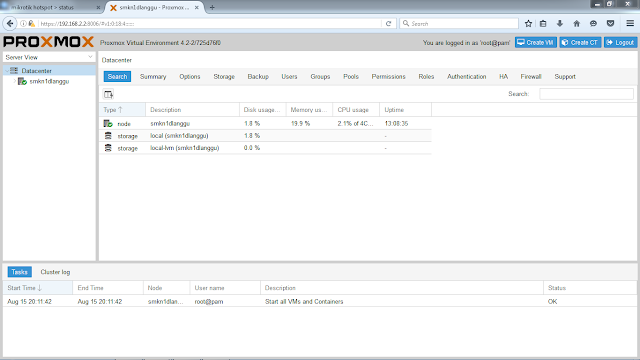Click the local storage row icon
The image size is (640, 360).
click(108, 136)
